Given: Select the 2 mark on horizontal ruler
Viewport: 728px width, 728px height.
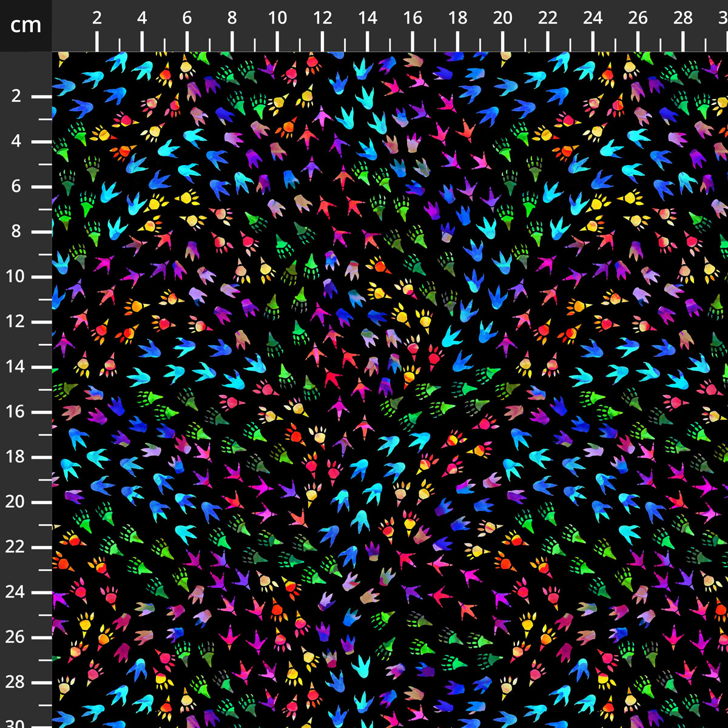Looking at the screenshot, I should pyautogui.click(x=97, y=18).
